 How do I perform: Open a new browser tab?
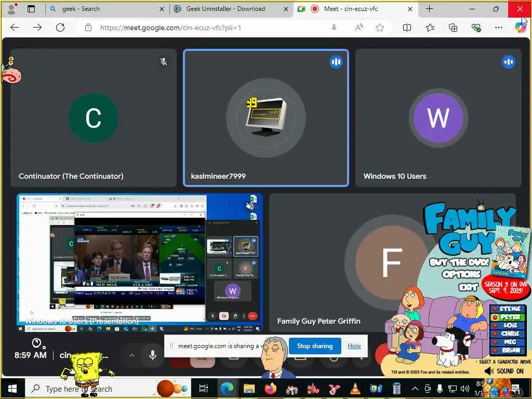[429, 9]
